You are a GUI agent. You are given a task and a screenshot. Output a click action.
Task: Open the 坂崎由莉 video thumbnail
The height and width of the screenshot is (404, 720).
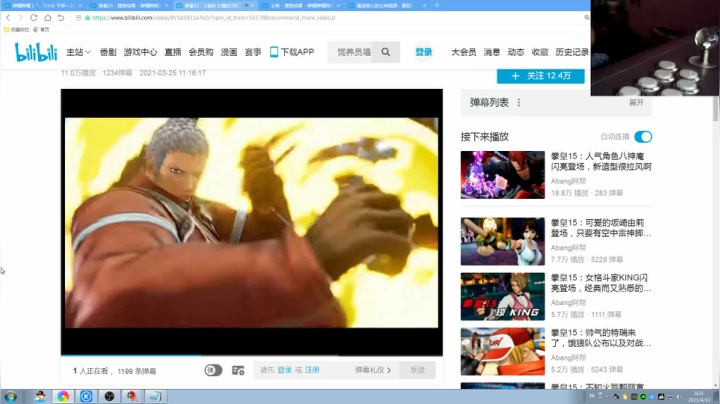point(503,241)
